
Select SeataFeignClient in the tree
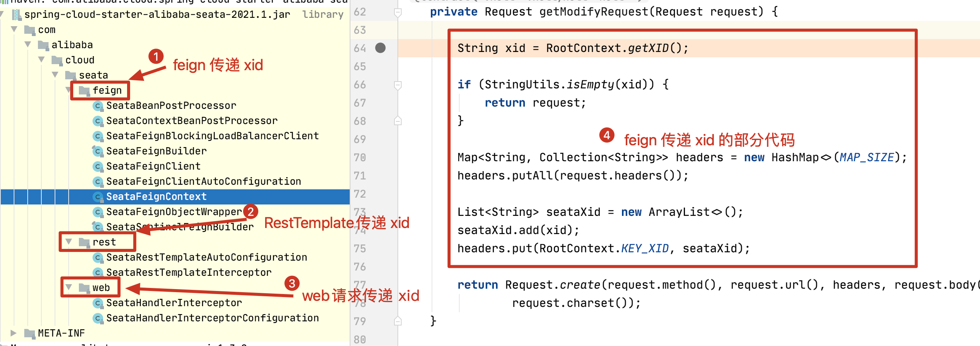point(153,166)
